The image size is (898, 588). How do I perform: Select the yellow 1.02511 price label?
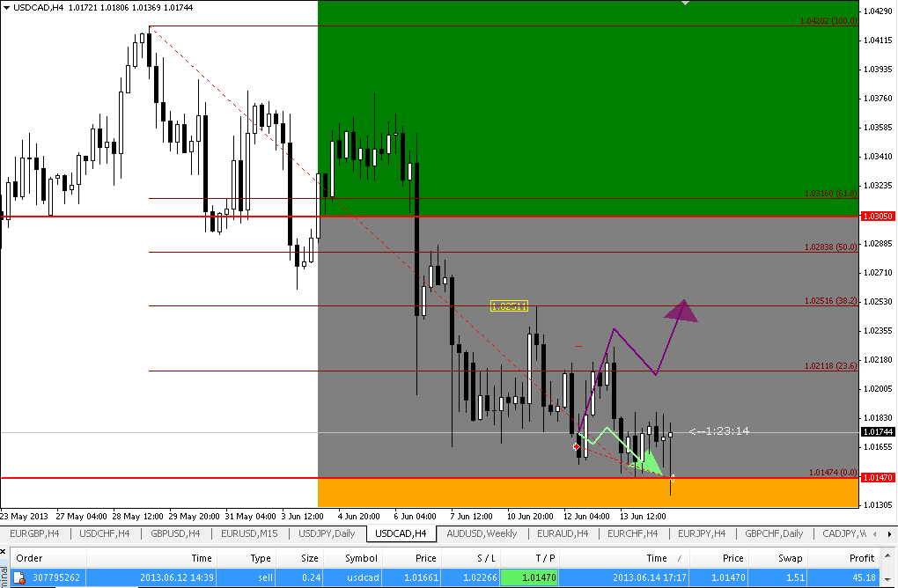coord(509,305)
